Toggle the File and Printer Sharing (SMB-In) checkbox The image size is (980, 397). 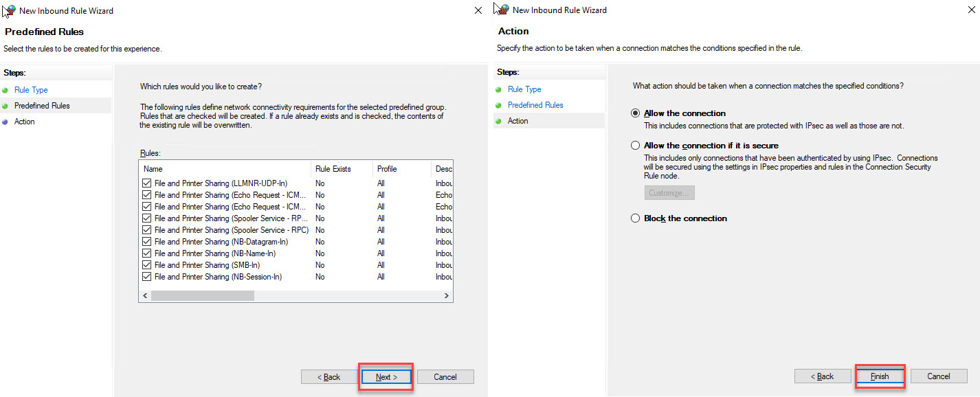coord(146,265)
